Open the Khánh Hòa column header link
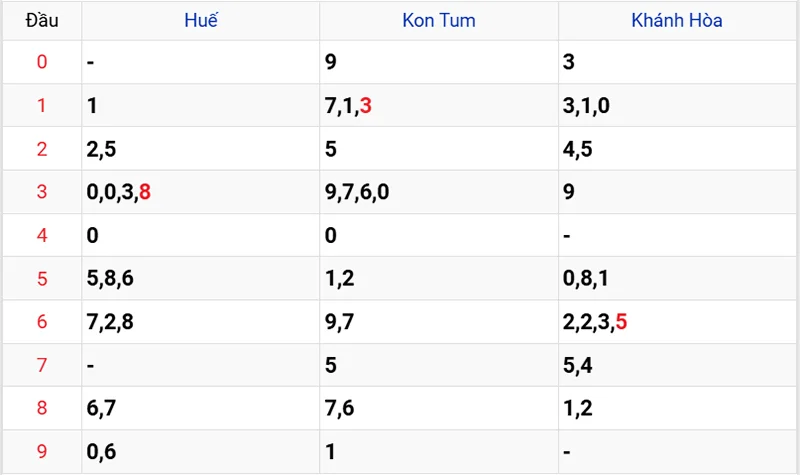The height and width of the screenshot is (475, 800). click(x=677, y=20)
